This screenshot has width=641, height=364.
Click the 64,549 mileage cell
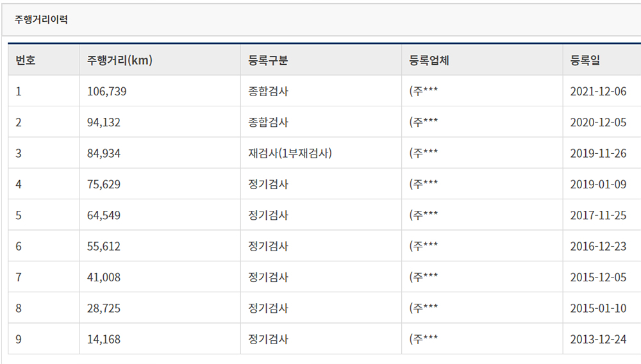pyautogui.click(x=104, y=215)
